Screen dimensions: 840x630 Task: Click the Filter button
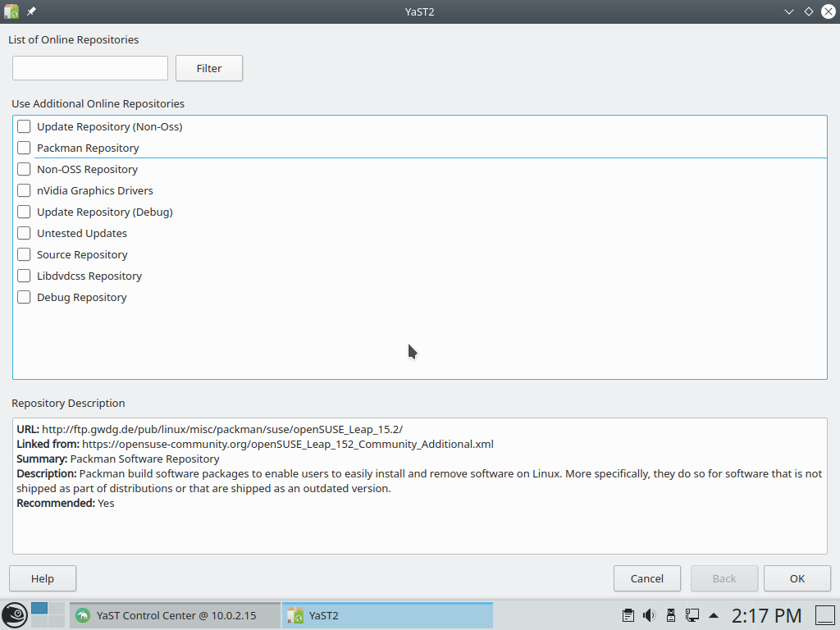[x=209, y=68]
